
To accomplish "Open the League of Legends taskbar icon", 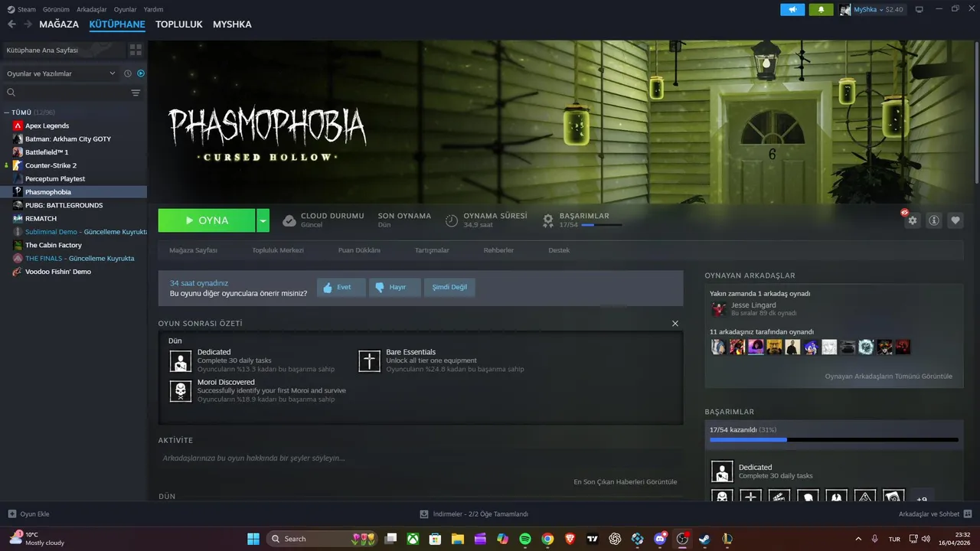I will point(727,539).
